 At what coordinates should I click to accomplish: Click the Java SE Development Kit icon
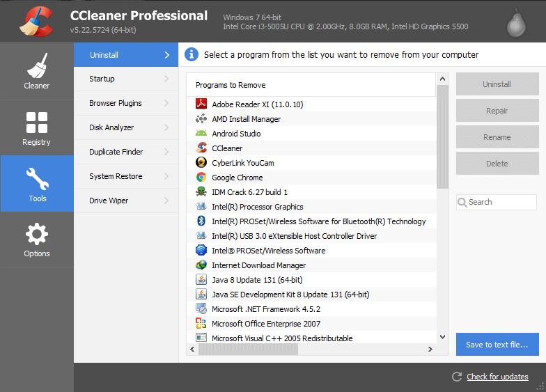pyautogui.click(x=201, y=294)
